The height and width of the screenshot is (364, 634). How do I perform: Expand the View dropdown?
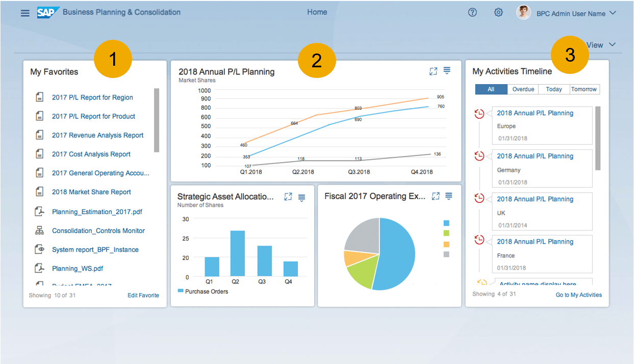[601, 45]
